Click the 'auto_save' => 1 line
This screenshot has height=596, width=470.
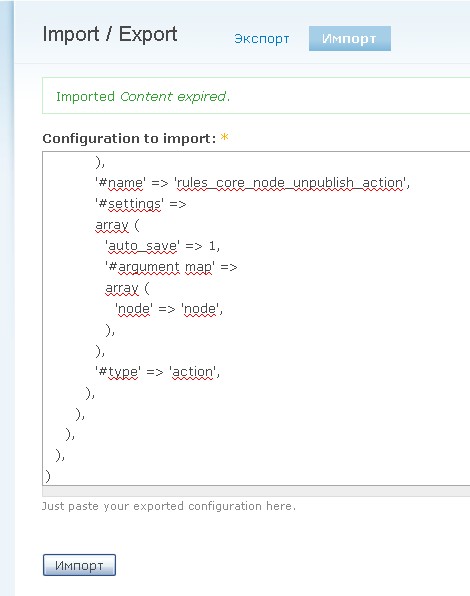(162, 246)
